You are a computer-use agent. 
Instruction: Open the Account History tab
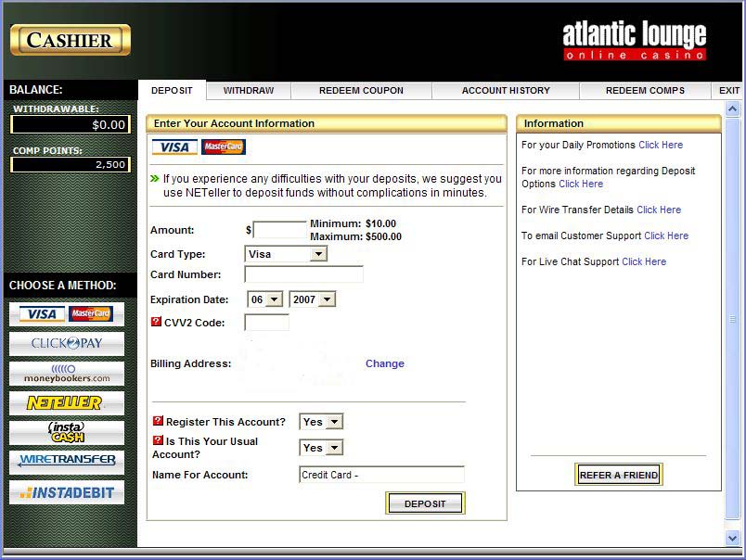[x=506, y=91]
